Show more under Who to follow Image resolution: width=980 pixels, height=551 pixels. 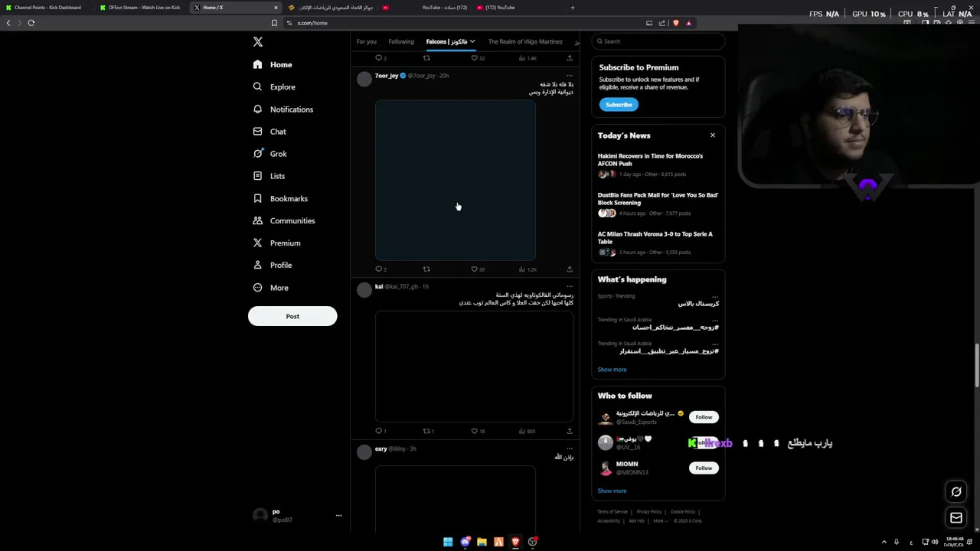612,491
